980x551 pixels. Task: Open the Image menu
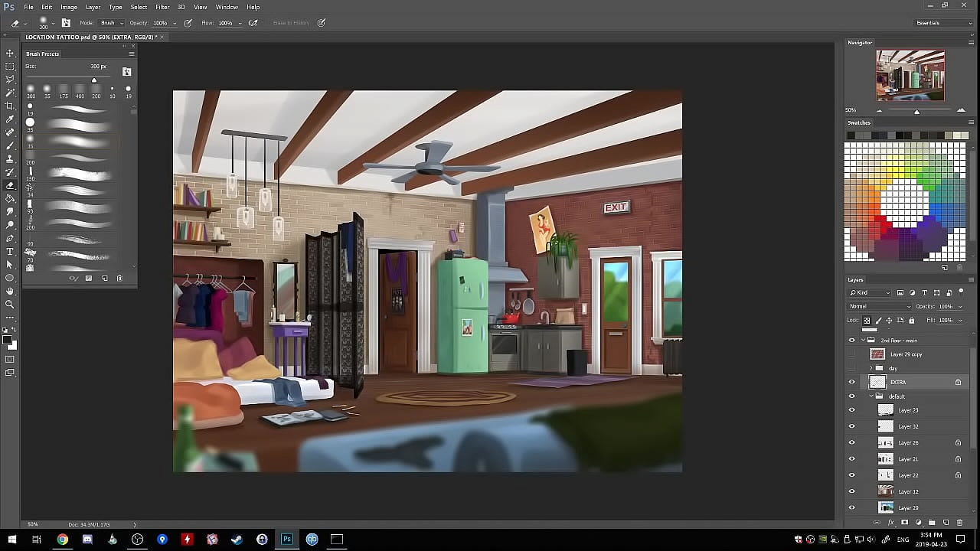69,7
